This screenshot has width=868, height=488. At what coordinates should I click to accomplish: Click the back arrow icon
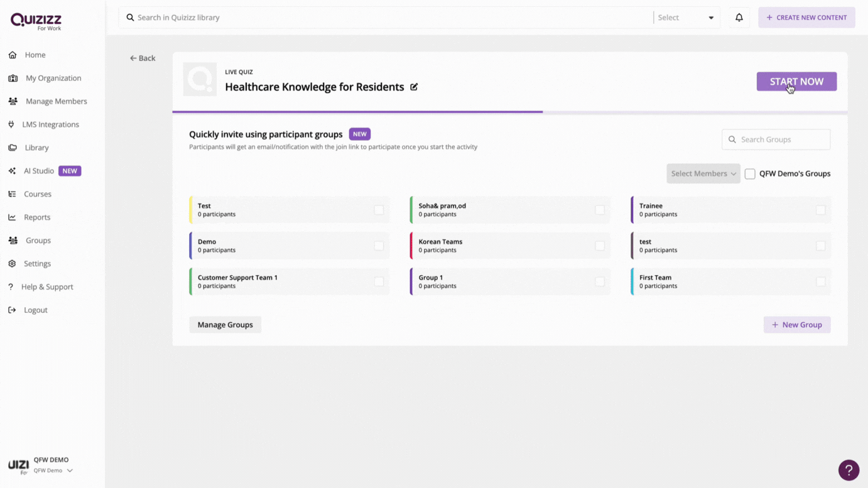[x=133, y=58]
